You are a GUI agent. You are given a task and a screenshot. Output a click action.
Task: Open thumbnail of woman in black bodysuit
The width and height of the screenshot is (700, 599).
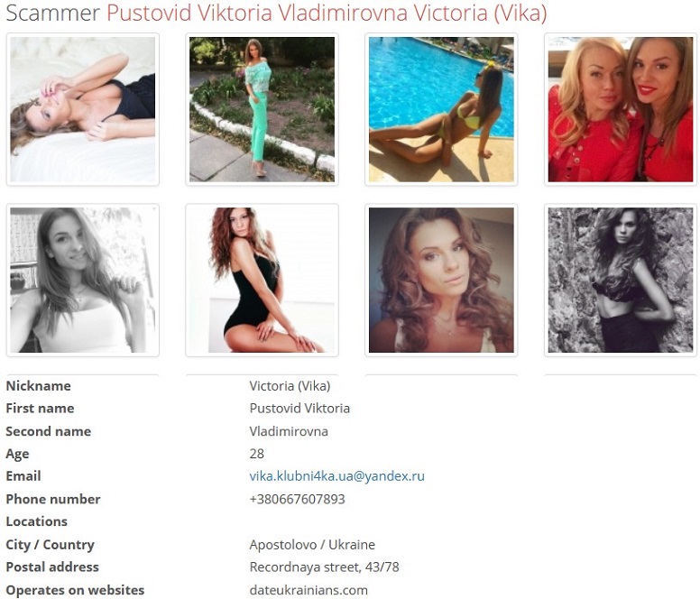pyautogui.click(x=262, y=280)
